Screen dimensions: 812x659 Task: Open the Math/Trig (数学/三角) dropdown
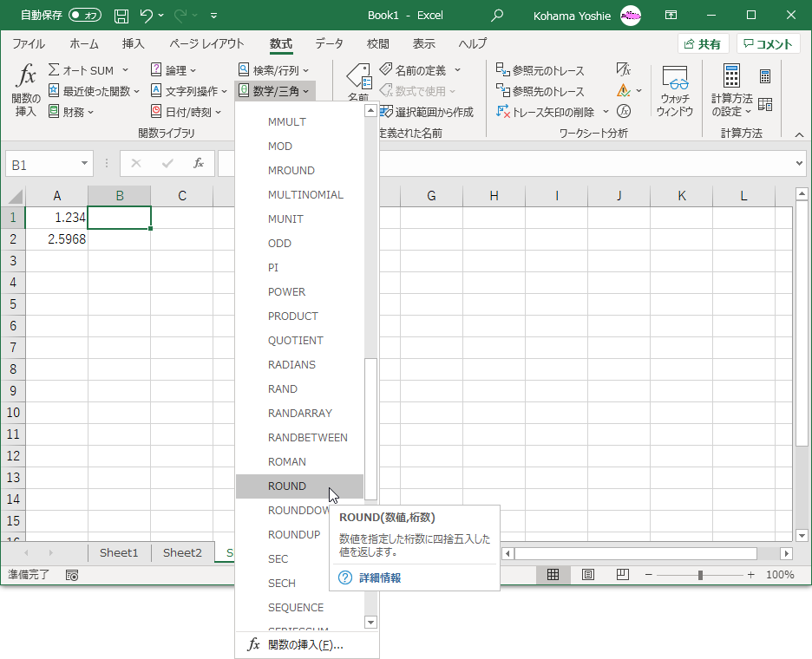coord(274,91)
